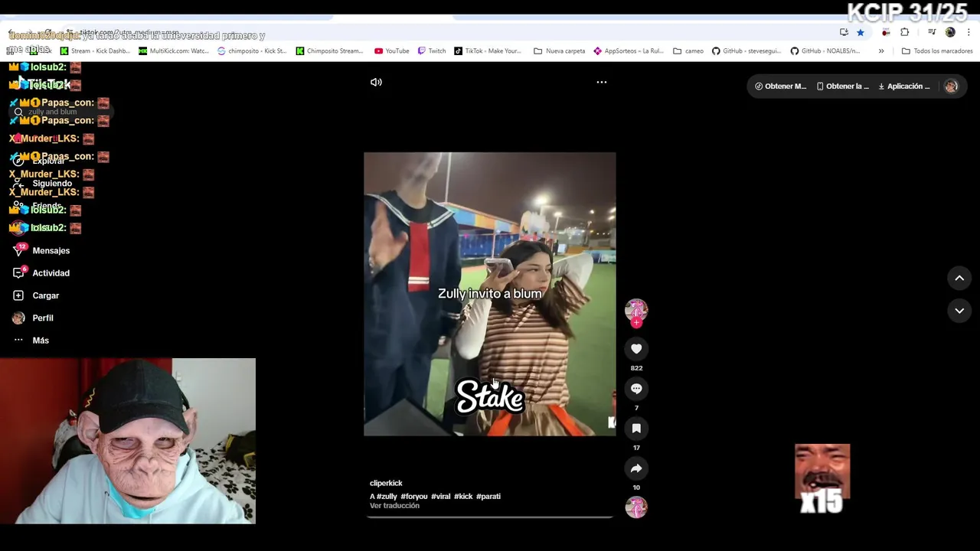980x551 pixels.
Task: Click the #kick hashtag
Action: tap(463, 497)
